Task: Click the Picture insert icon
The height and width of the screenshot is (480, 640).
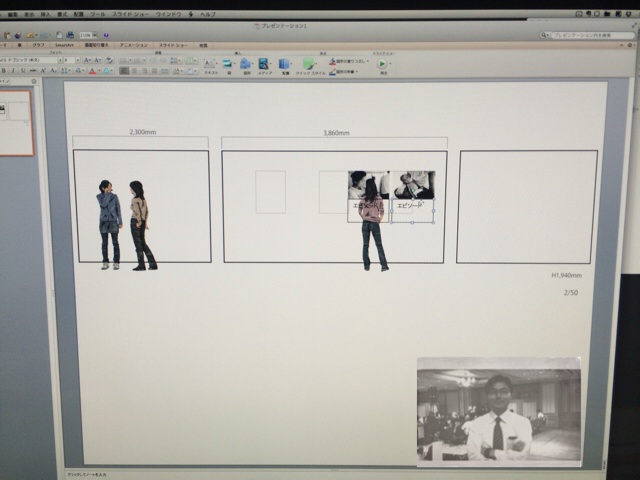Action: pyautogui.click(x=245, y=63)
